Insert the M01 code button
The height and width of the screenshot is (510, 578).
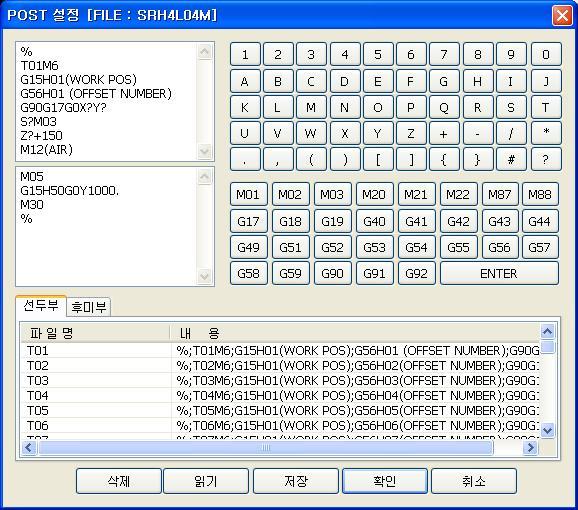pos(248,194)
